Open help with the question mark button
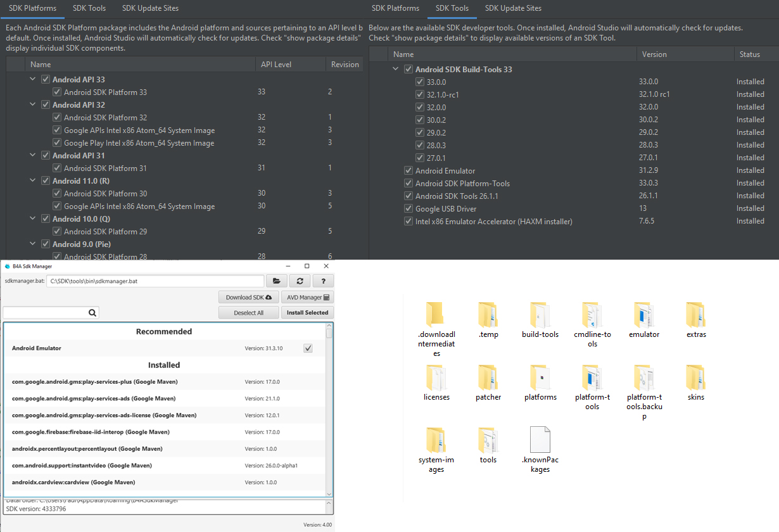The image size is (779, 532). (x=323, y=281)
